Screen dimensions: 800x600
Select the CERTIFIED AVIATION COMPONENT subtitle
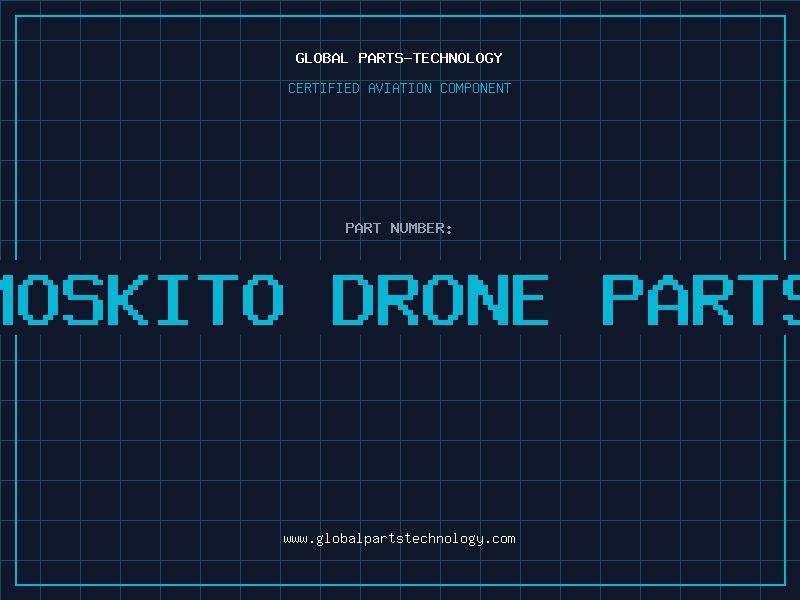coord(399,88)
